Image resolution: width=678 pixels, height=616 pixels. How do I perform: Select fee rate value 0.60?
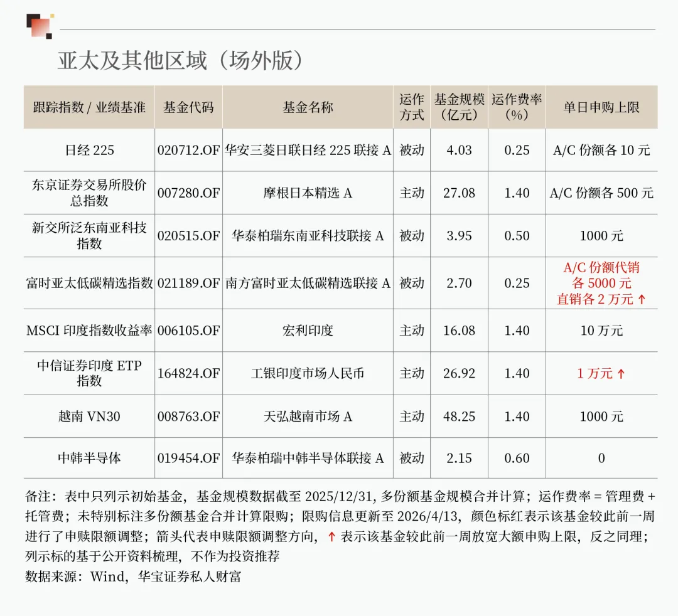coord(517,458)
